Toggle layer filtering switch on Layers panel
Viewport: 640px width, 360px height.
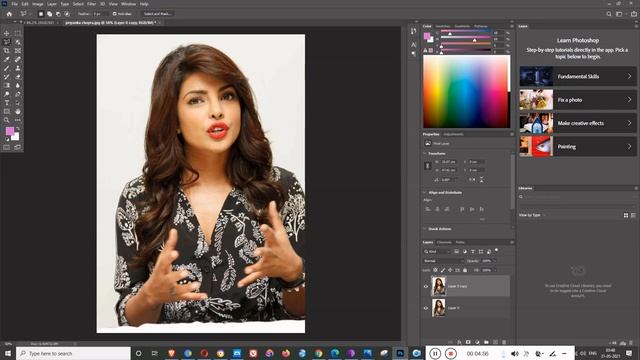(497, 250)
